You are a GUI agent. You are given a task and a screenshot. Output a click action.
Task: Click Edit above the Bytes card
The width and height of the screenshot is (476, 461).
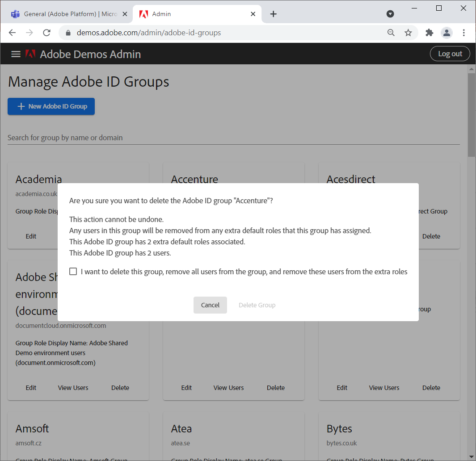(x=342, y=388)
